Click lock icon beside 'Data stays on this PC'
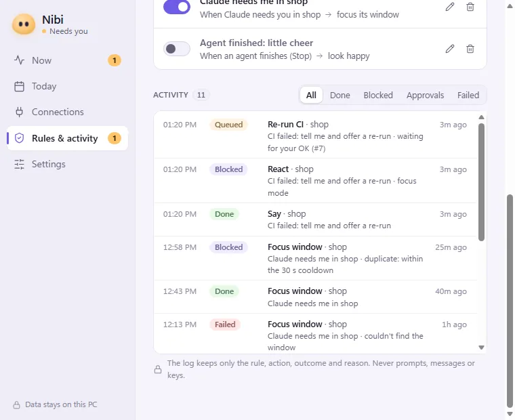The image size is (515, 420). [x=16, y=405]
